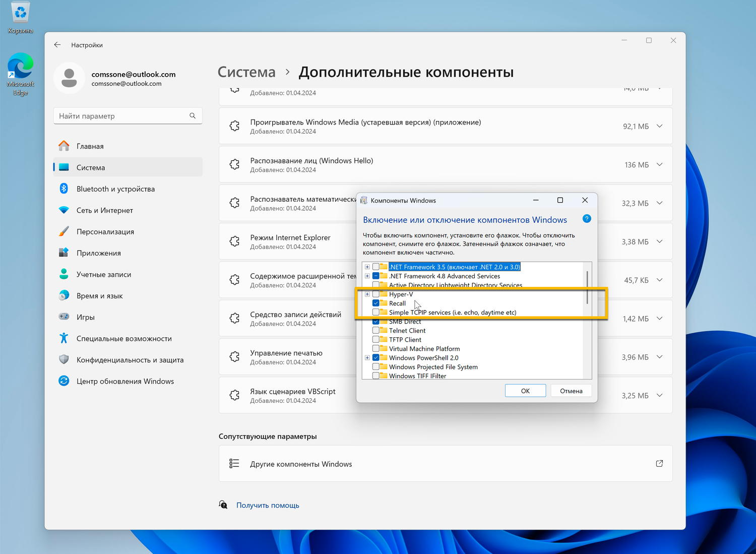Expand the 45,7 КБ component entry
The image size is (756, 554).
(x=659, y=280)
